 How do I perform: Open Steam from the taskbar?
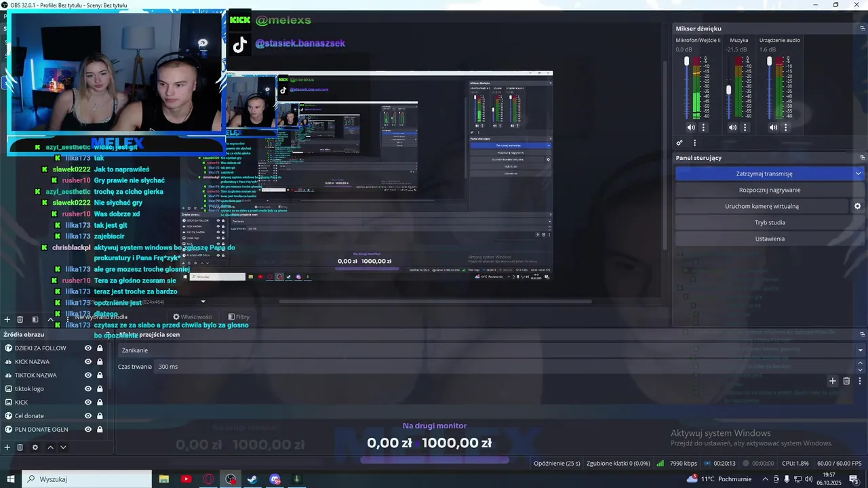click(252, 479)
